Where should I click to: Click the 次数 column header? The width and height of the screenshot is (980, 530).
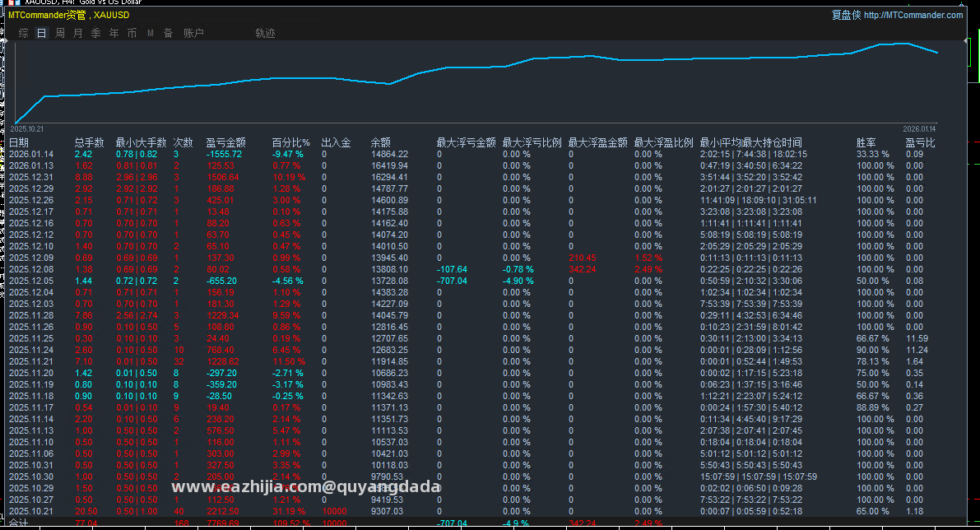pos(183,142)
